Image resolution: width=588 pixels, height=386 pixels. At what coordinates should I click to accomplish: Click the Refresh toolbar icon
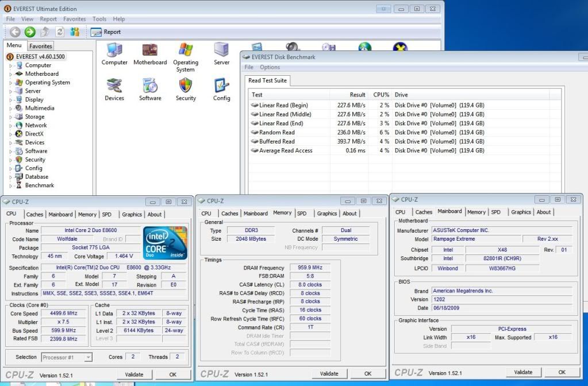click(x=60, y=32)
